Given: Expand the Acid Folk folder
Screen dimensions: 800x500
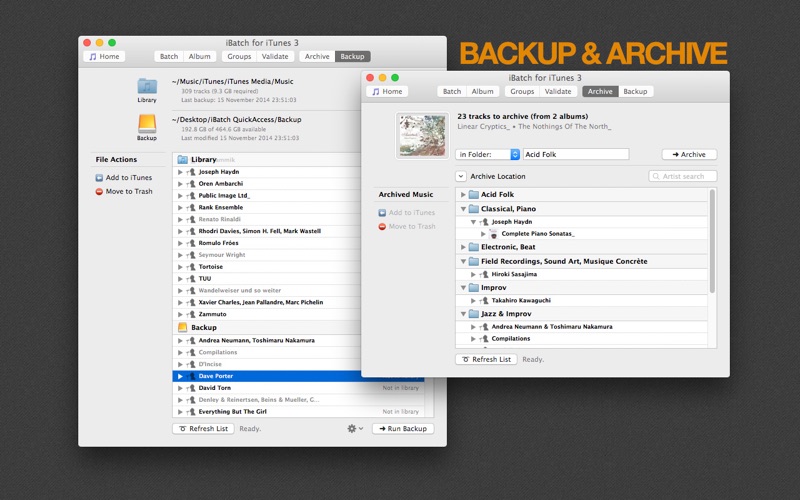Looking at the screenshot, I should tap(463, 194).
